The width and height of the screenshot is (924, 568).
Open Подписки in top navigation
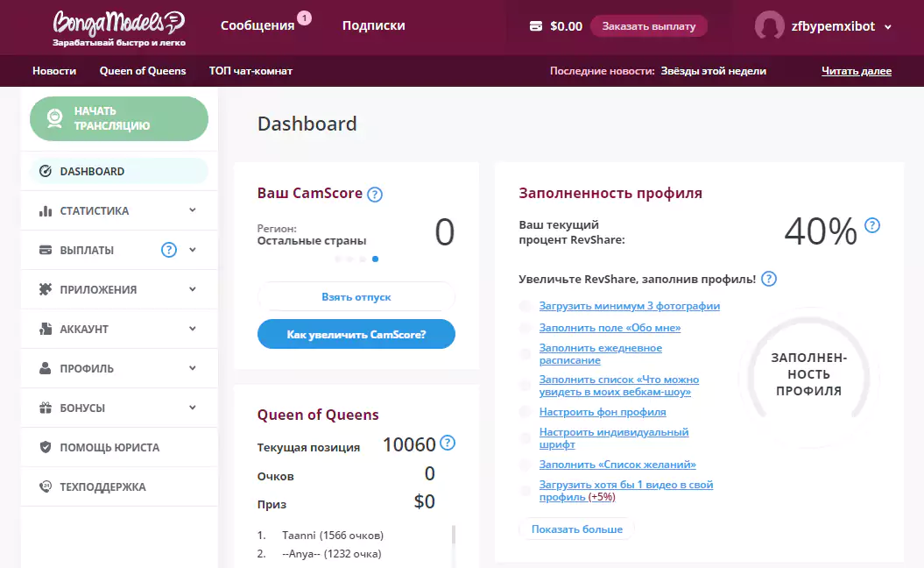374,26
